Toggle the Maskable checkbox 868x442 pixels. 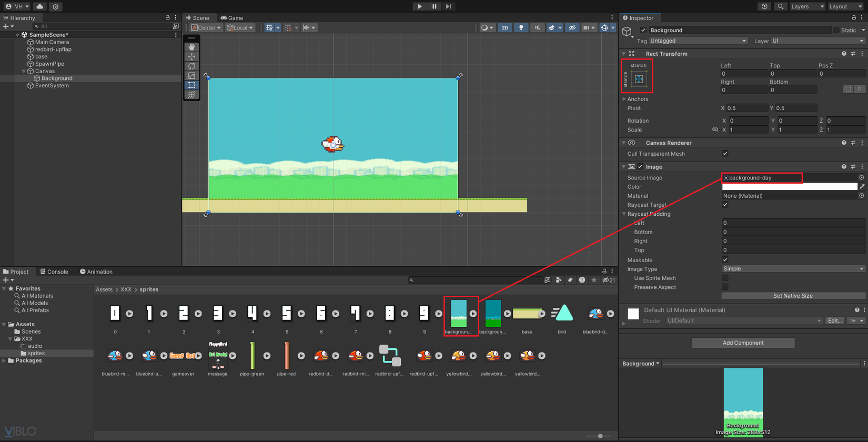click(x=725, y=259)
